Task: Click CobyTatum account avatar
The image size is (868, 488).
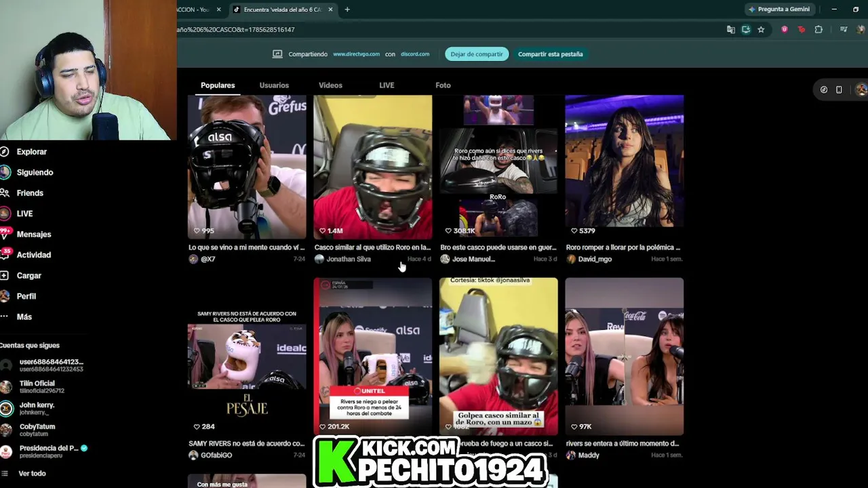Action: pos(6,430)
